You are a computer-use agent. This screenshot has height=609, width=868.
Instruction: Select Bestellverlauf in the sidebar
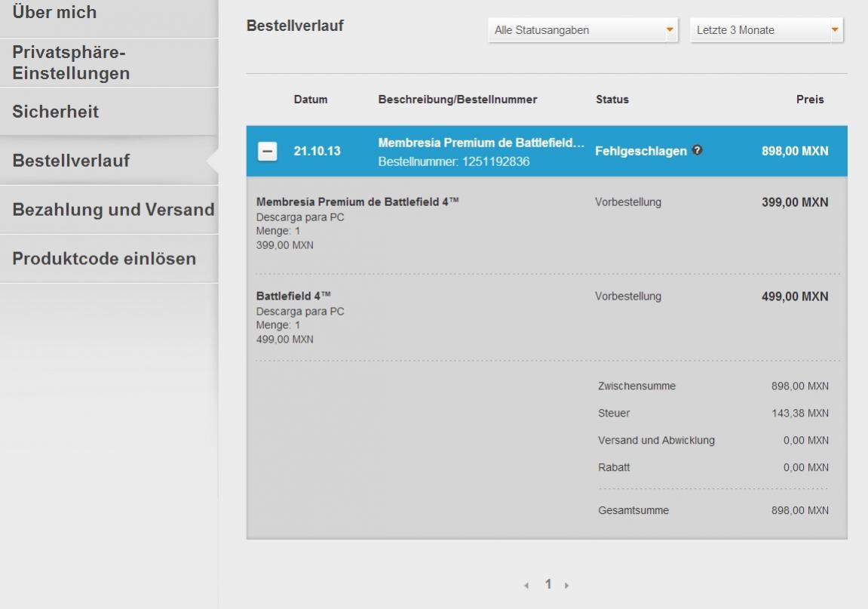pos(109,160)
